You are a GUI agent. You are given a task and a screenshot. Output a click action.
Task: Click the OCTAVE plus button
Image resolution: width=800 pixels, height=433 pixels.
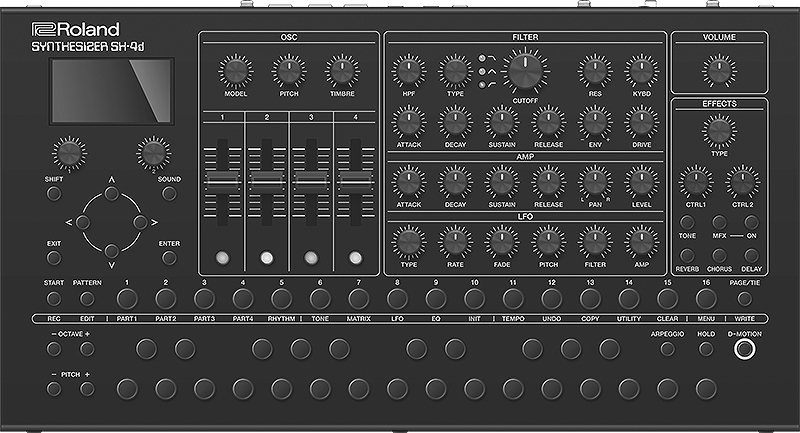click(x=87, y=349)
